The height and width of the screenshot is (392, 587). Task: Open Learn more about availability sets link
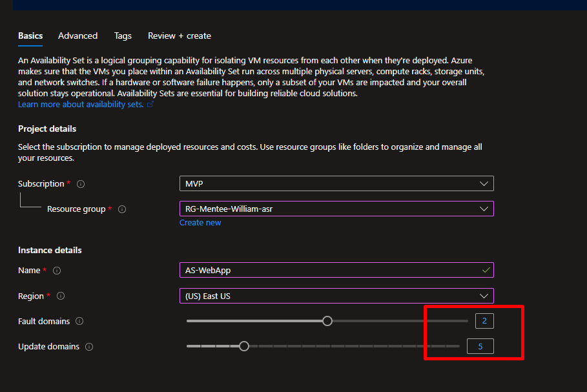click(81, 105)
